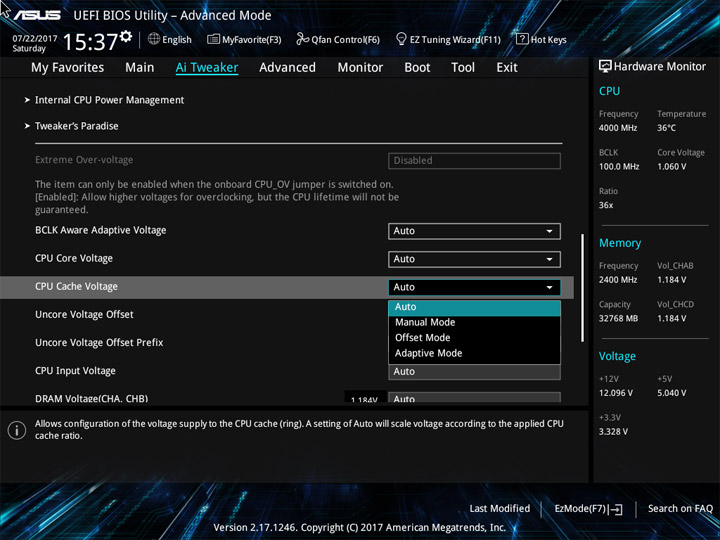Click the 36°C temperature reading
720x540 pixels.
click(666, 128)
